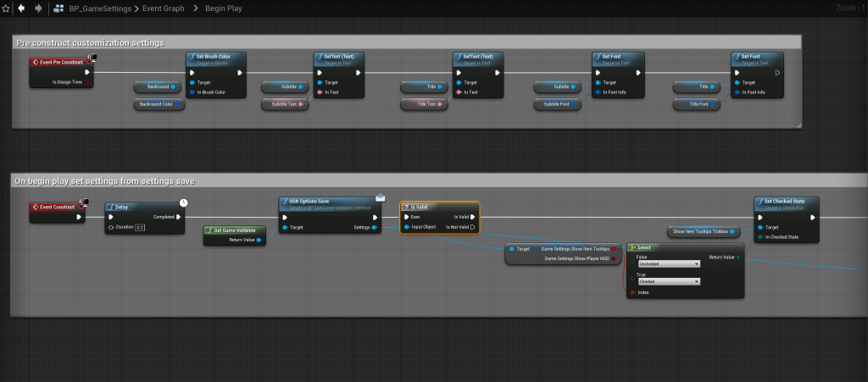Viewport: 868px width, 382px height.
Task: Select the Select node header
Action: click(x=685, y=247)
